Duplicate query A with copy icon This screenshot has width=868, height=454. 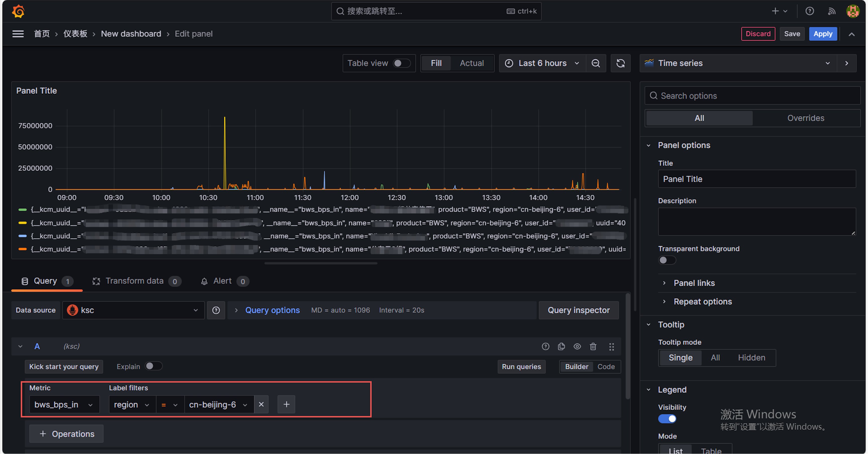561,346
